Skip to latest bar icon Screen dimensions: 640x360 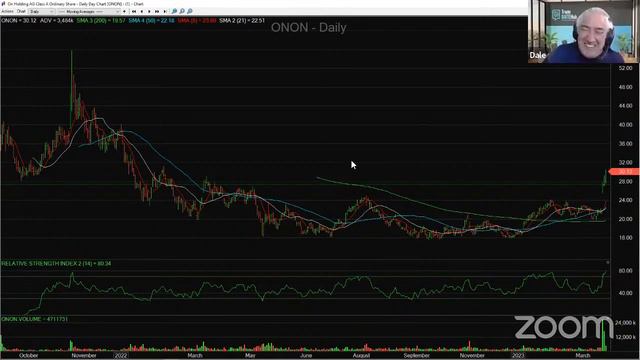pos(165,11)
